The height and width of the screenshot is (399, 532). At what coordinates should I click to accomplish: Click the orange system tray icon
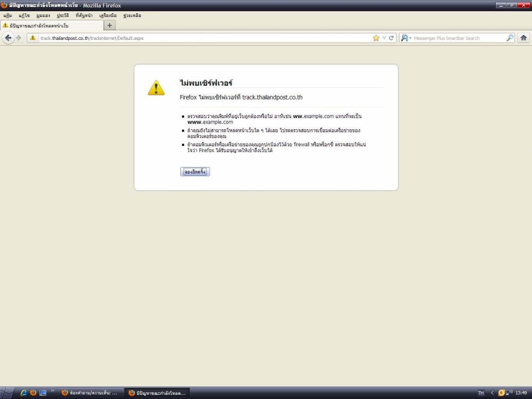click(501, 393)
